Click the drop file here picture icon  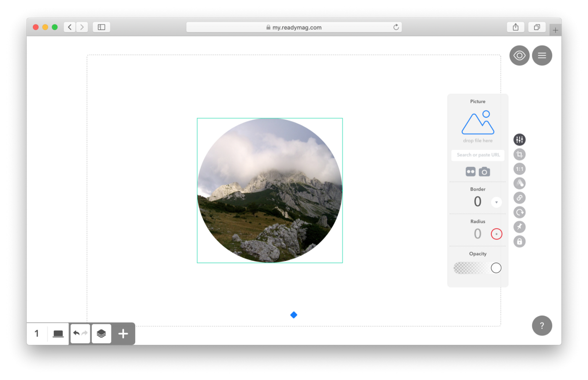pos(478,123)
